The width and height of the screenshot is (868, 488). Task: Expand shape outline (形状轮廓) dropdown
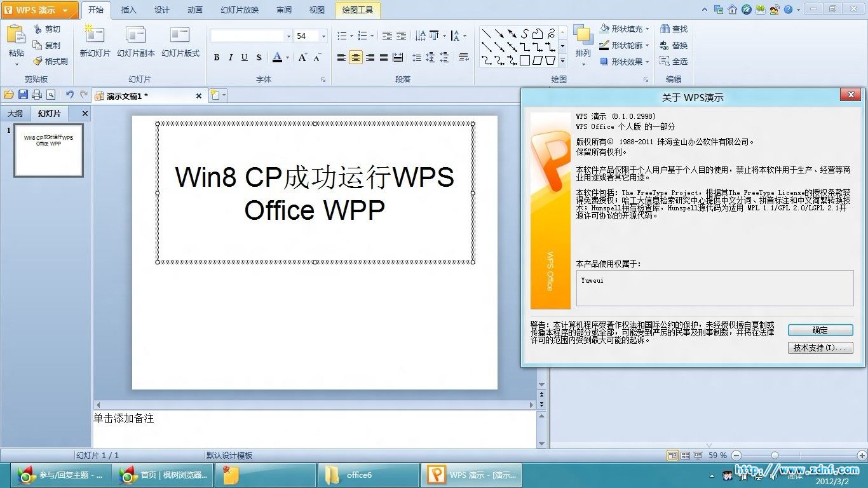647,46
